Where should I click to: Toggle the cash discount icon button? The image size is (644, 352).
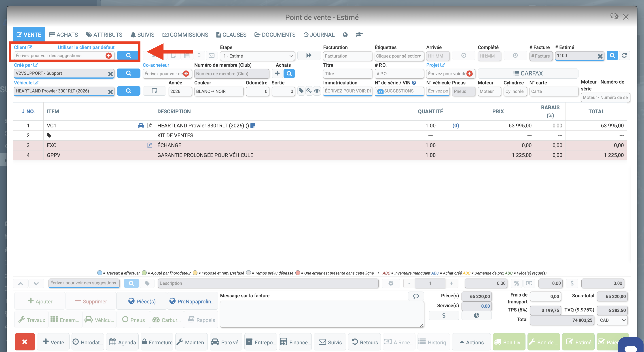pyautogui.click(x=529, y=283)
